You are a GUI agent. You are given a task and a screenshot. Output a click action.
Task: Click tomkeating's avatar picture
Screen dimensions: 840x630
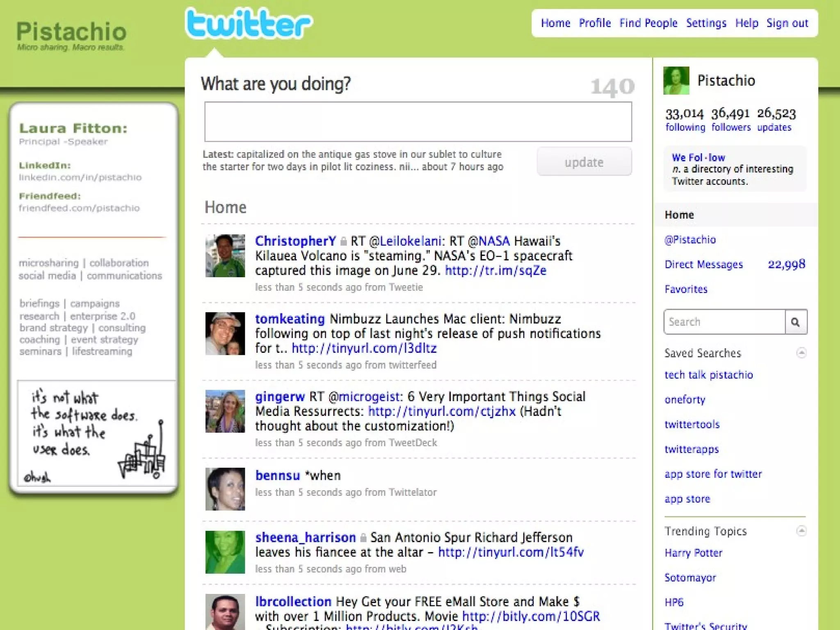pos(225,333)
